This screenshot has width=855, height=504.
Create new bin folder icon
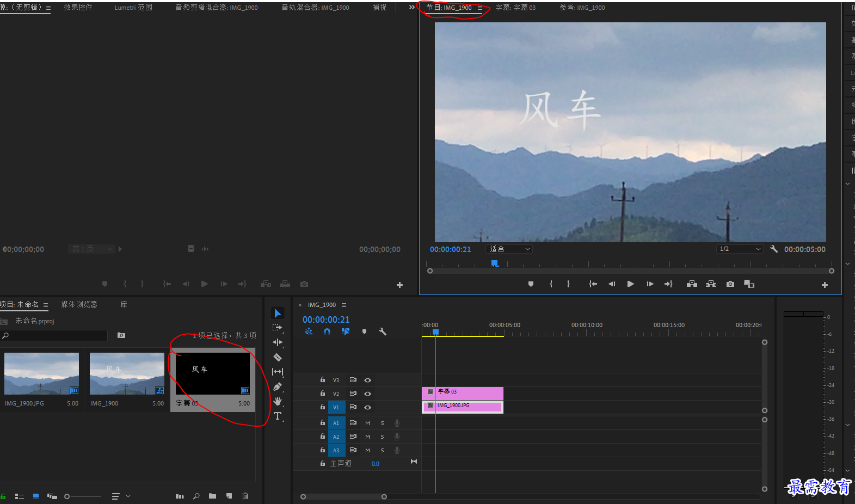(x=212, y=496)
